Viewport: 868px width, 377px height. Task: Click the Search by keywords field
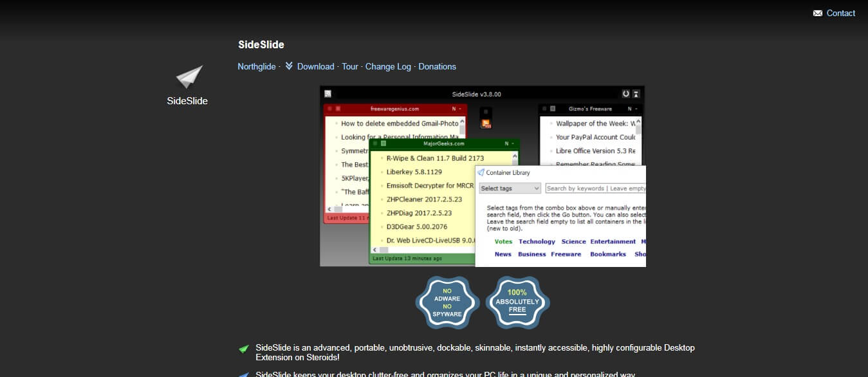tap(595, 188)
